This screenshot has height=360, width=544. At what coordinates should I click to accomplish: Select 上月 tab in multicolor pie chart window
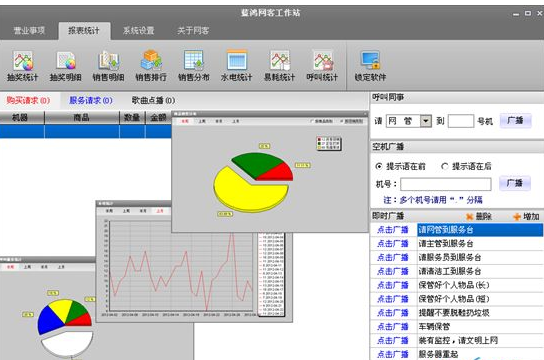pyautogui.click(x=61, y=267)
